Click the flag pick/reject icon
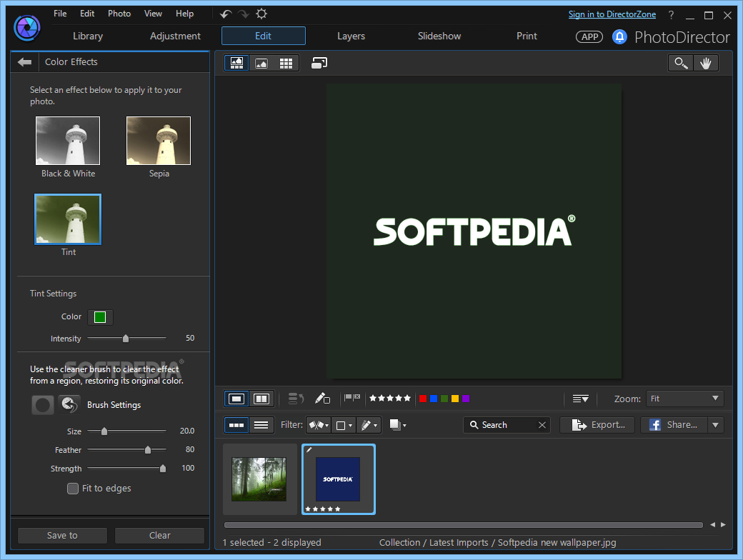This screenshot has height=560, width=743. [352, 397]
